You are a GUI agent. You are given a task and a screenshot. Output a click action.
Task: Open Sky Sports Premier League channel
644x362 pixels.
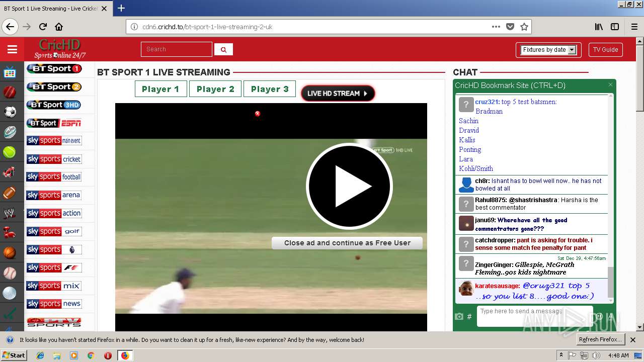click(54, 249)
